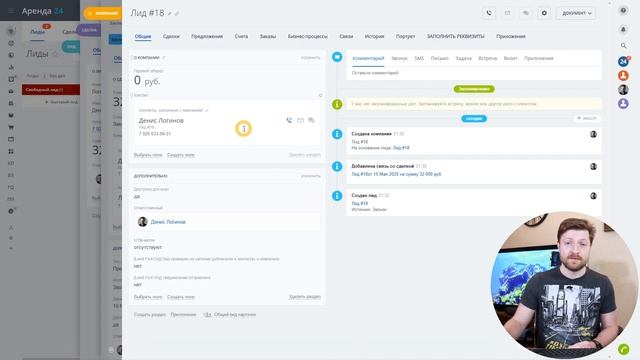Select the Звонок timeline tab
This screenshot has width=640, height=360.
click(399, 58)
